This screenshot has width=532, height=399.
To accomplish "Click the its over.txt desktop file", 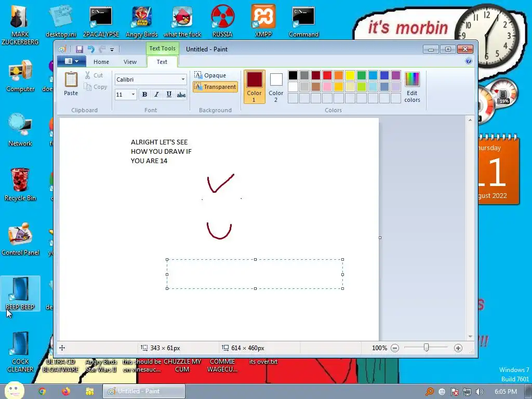I will [x=263, y=362].
